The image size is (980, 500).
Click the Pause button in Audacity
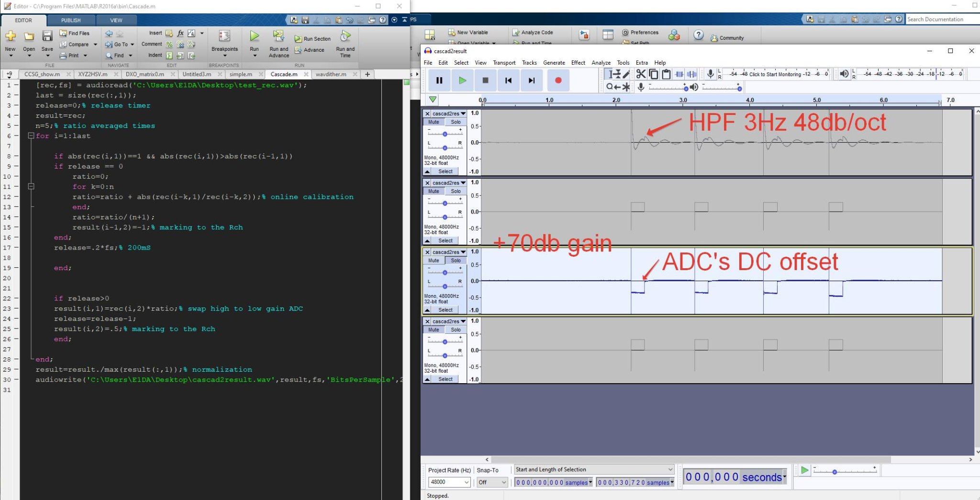[x=439, y=80]
